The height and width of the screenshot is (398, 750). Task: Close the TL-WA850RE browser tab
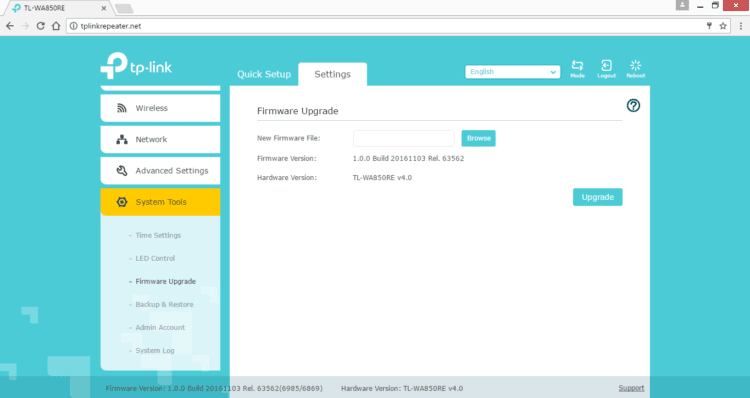104,8
